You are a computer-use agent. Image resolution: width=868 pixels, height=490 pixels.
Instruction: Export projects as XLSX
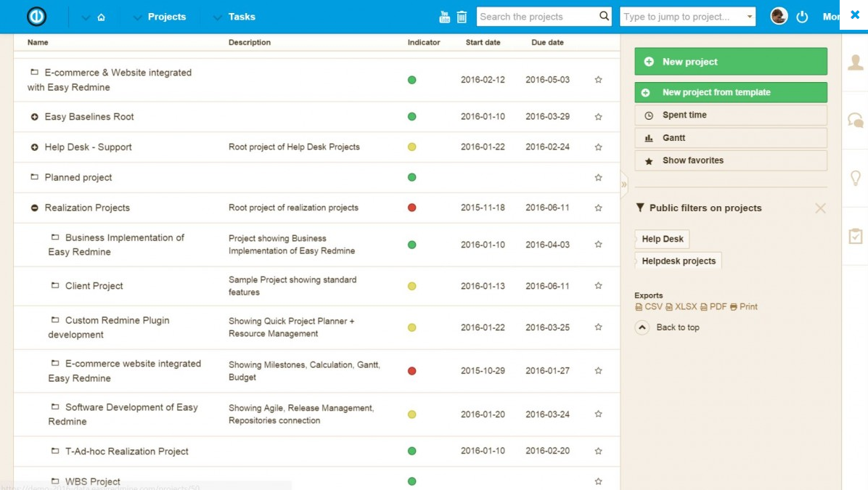[x=681, y=307]
